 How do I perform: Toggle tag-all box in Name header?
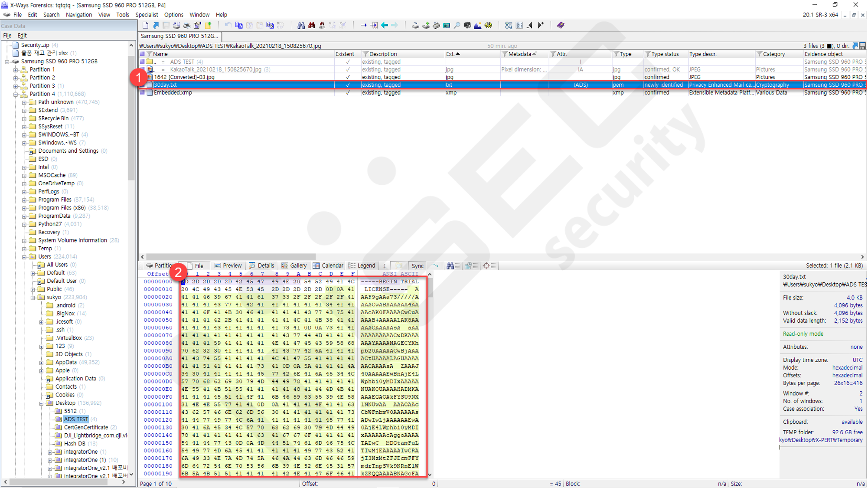(x=142, y=54)
